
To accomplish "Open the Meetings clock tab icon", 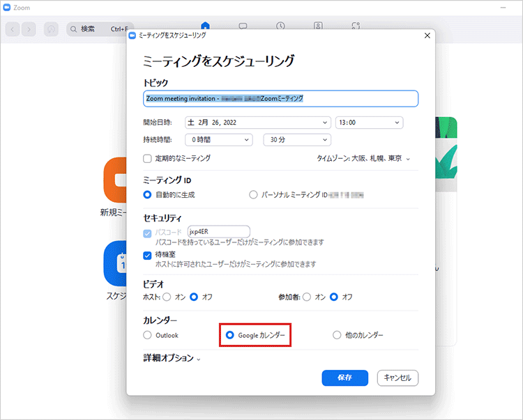I will (x=280, y=26).
